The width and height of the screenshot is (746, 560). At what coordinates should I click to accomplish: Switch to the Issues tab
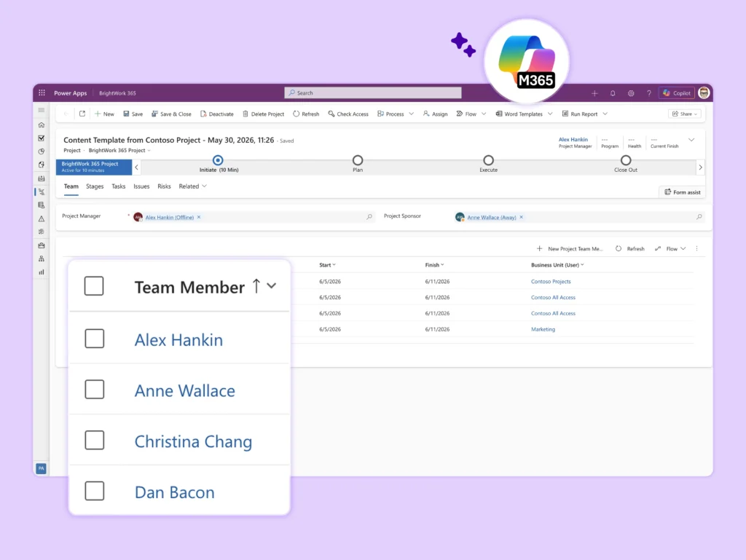point(141,186)
